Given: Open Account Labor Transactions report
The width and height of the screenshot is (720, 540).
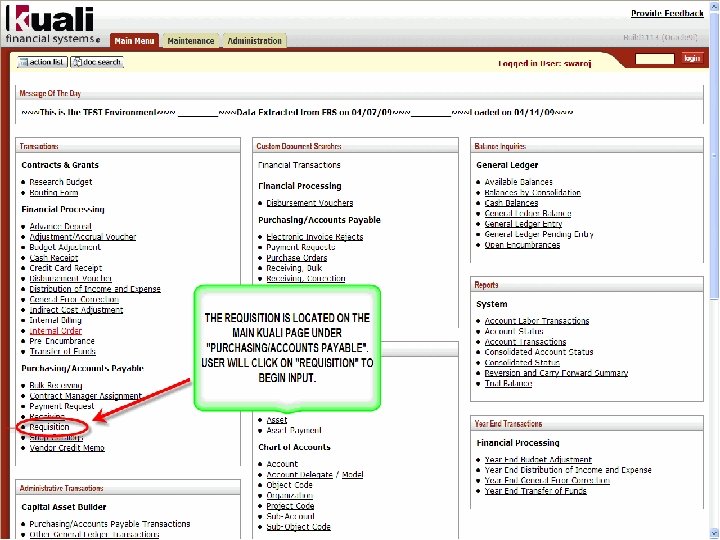Looking at the screenshot, I should [537, 321].
